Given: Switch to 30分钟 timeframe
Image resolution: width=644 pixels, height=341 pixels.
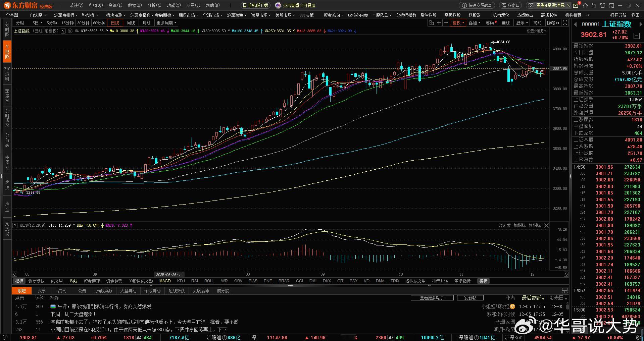Looking at the screenshot, I should click(83, 23).
